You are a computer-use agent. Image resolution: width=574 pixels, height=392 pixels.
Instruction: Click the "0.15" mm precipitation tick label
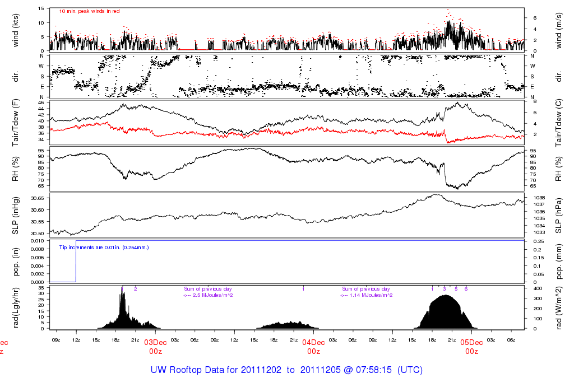pos(538,258)
